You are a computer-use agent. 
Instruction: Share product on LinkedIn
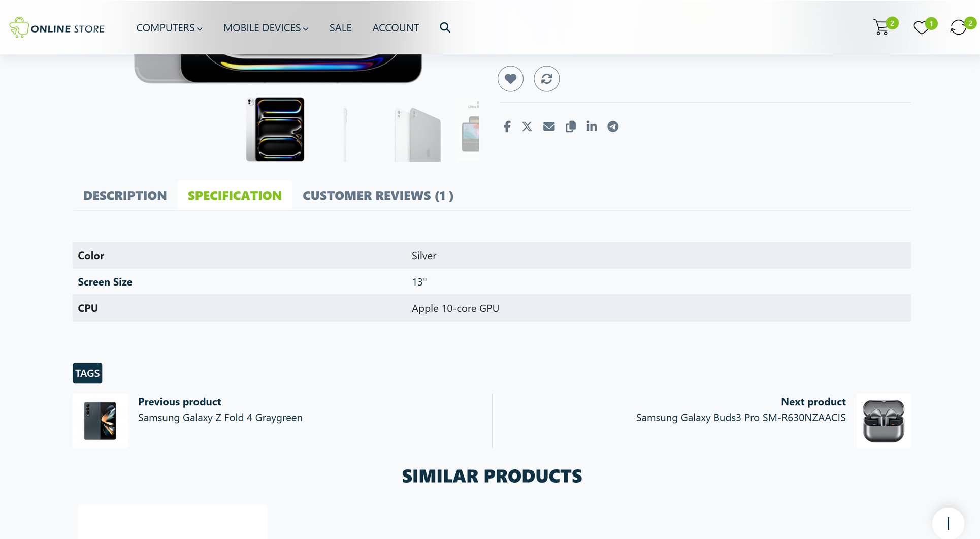point(592,126)
